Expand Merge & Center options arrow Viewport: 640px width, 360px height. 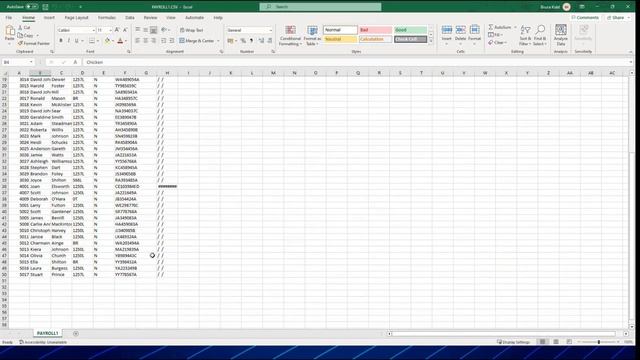point(218,41)
